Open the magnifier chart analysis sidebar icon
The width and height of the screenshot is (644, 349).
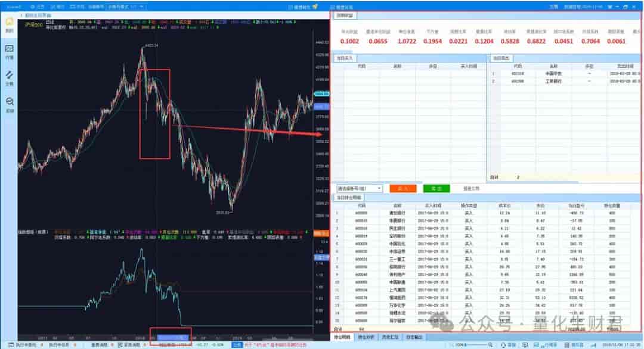[9, 105]
